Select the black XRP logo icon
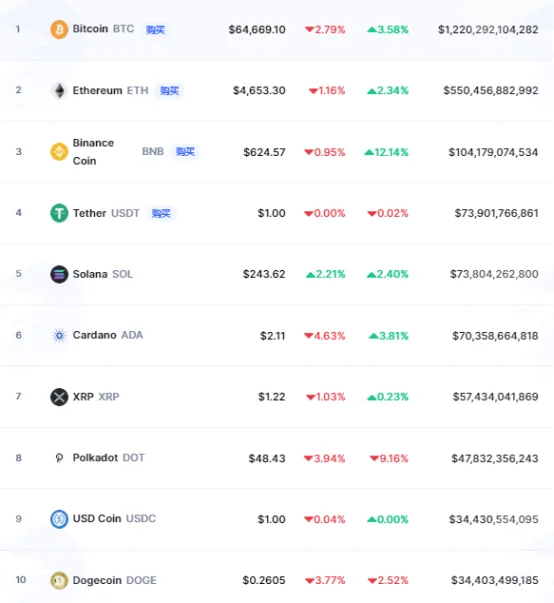 pyautogui.click(x=59, y=397)
